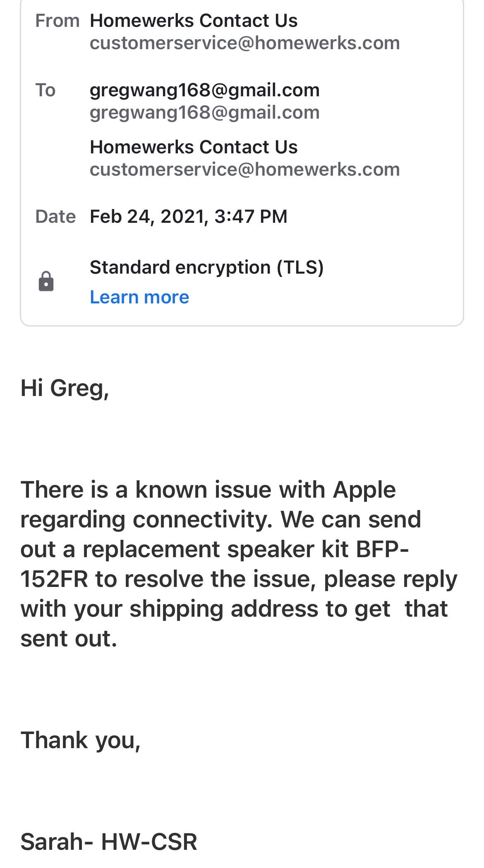The image size is (484, 868).
Task: Tap the word Apple in the message
Action: coord(364,490)
